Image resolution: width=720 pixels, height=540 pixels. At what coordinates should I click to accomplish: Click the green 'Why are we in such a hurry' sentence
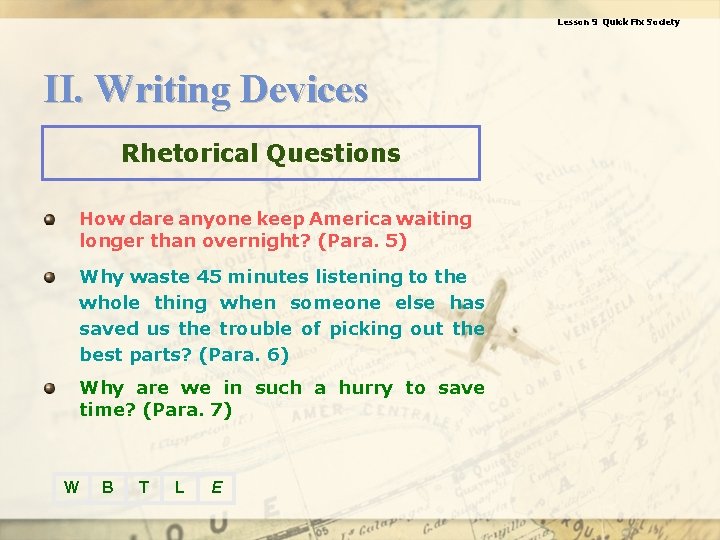pyautogui.click(x=282, y=399)
